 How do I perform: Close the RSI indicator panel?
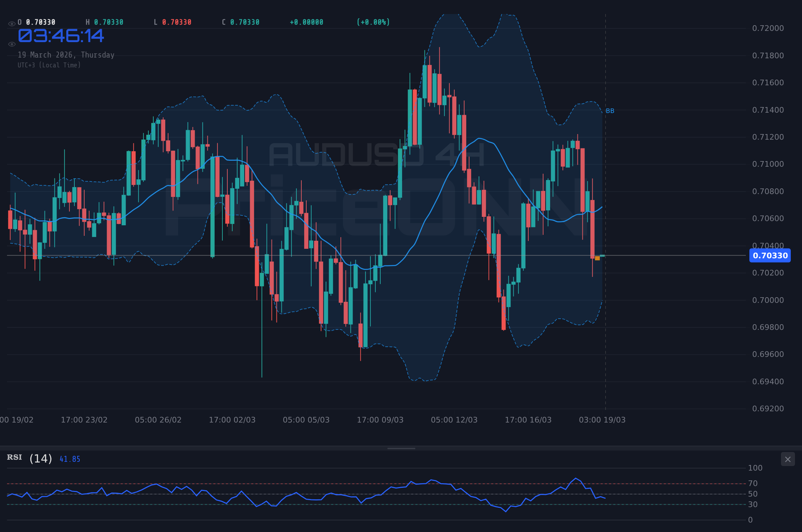(x=788, y=459)
